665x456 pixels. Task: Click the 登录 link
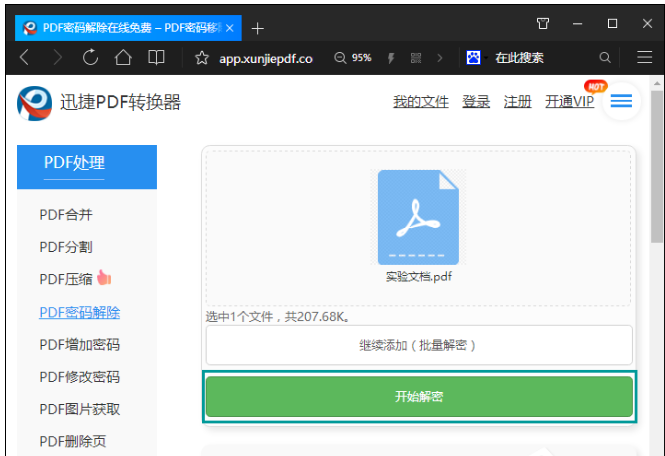tap(476, 102)
